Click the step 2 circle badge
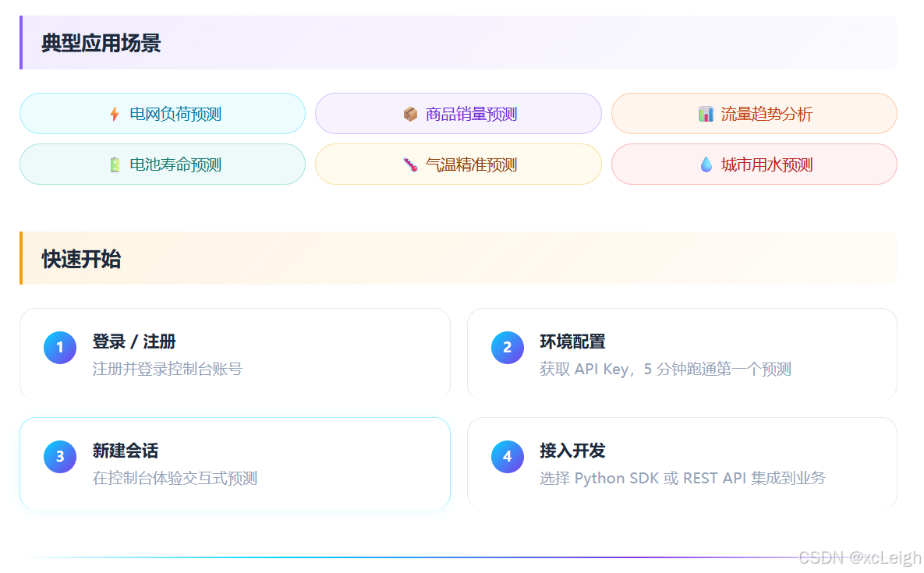 pos(508,348)
